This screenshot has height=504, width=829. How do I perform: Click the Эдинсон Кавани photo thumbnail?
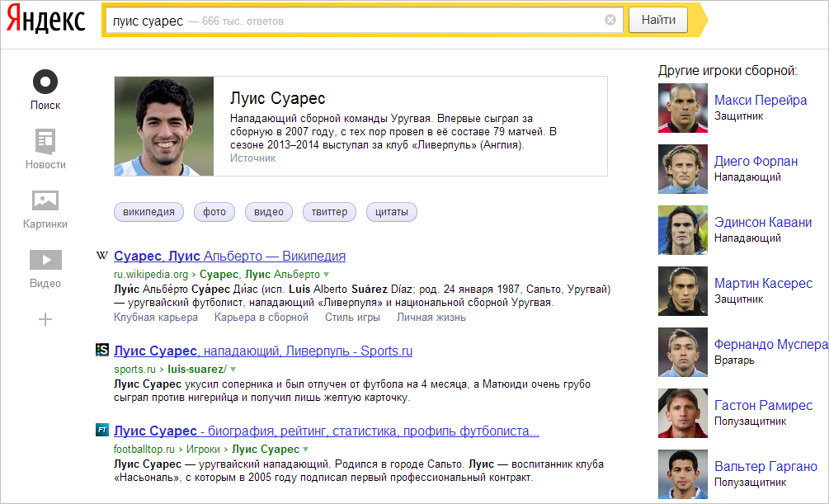[682, 230]
